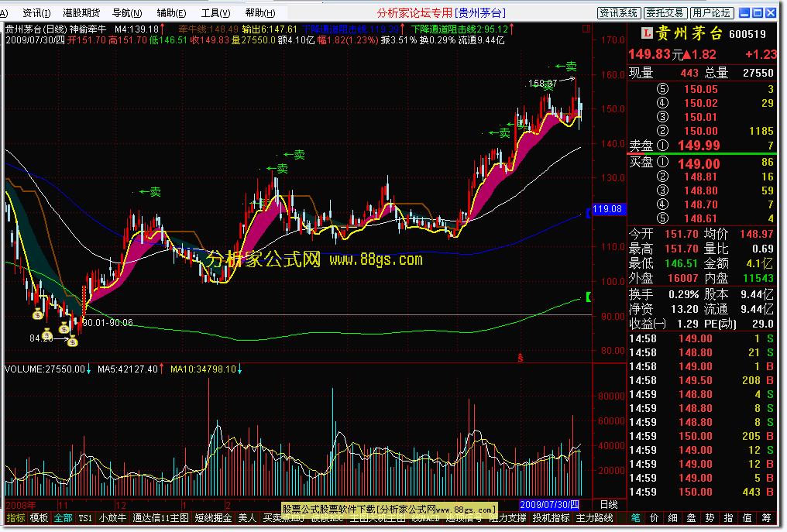Click the topmost 卖 sell signal marker
This screenshot has width=787, height=532.
coord(567,67)
